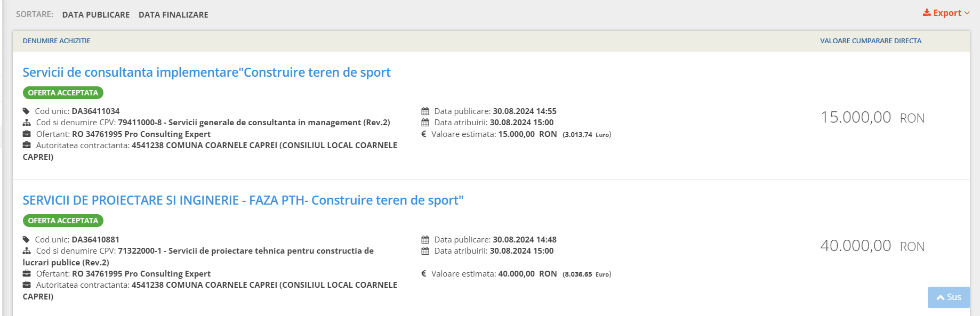
Task: Click the 8.036,65 Euro estimate
Action: tap(587, 274)
